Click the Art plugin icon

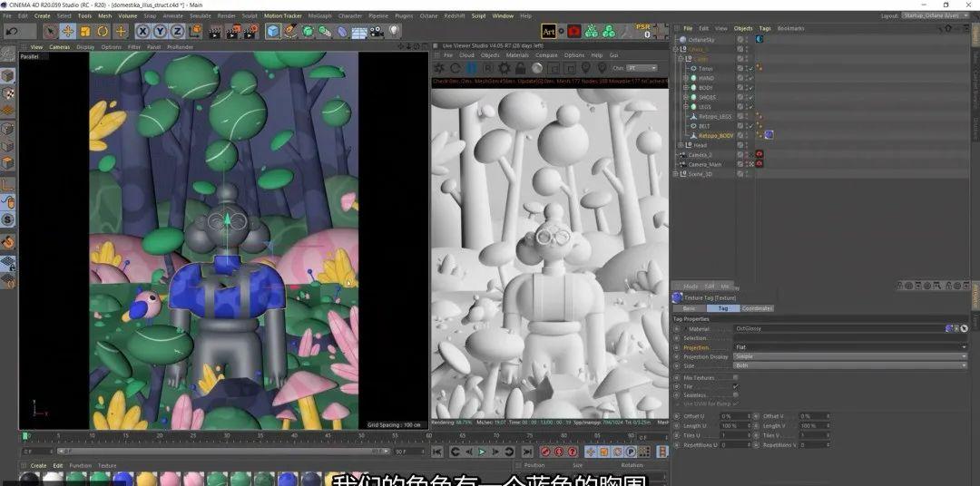[549, 31]
